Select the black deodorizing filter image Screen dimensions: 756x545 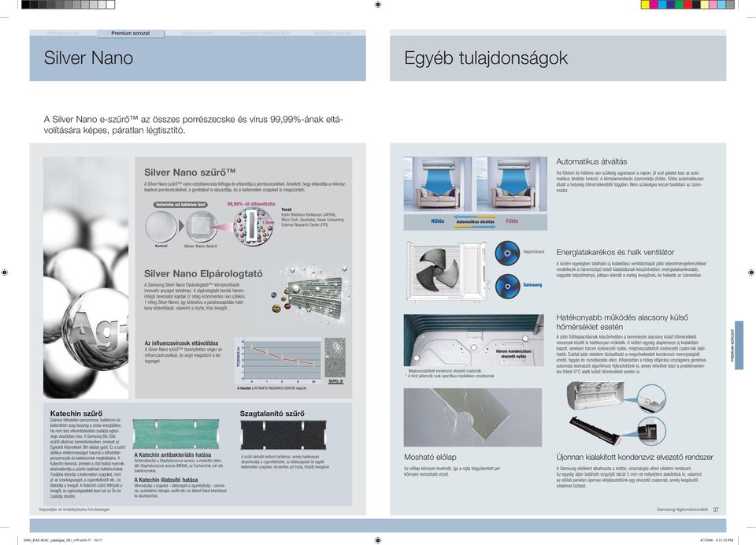[283, 435]
